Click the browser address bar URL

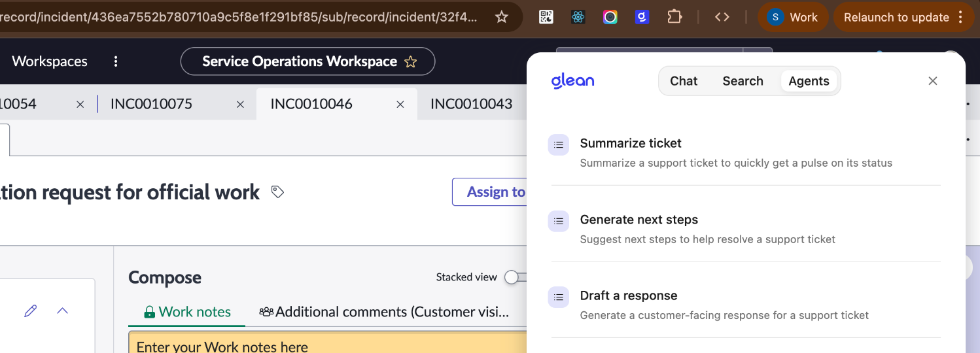coord(239,17)
